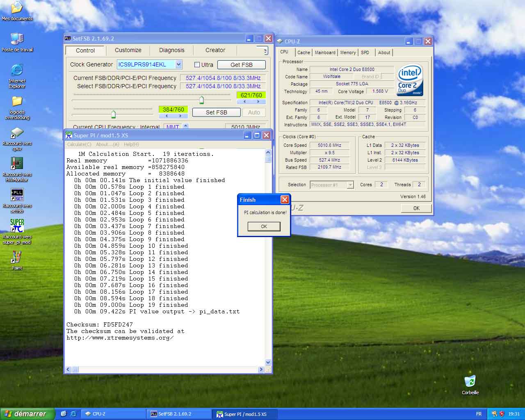The width and height of the screenshot is (525, 420).
Task: Switch to Control tab in SetFSB
Action: coord(85,50)
